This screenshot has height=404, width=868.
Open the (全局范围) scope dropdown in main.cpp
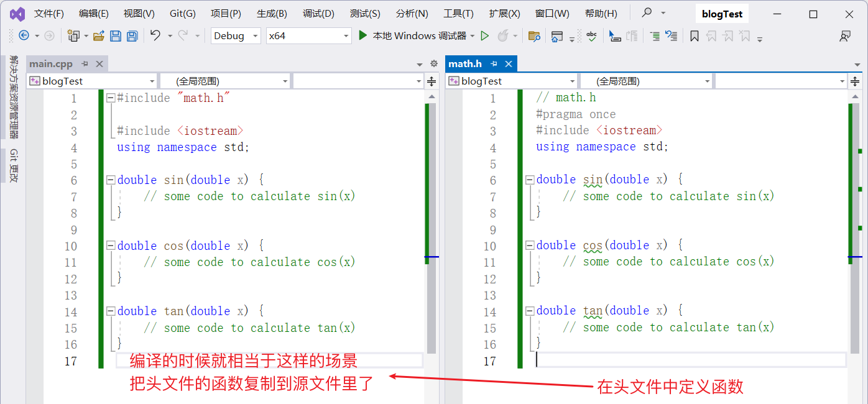click(x=225, y=81)
